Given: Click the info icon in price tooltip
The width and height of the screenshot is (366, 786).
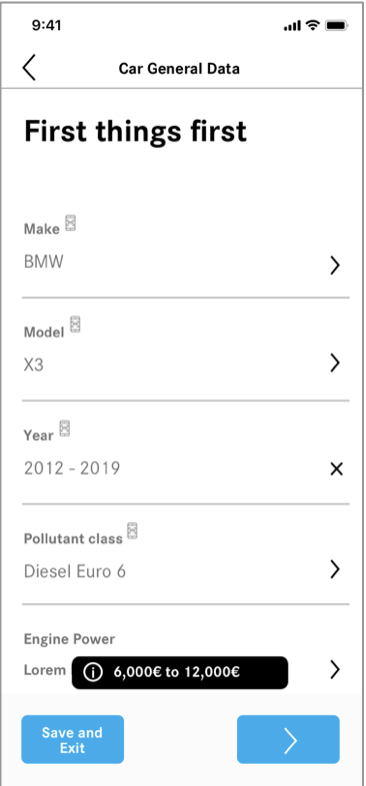Looking at the screenshot, I should [93, 672].
